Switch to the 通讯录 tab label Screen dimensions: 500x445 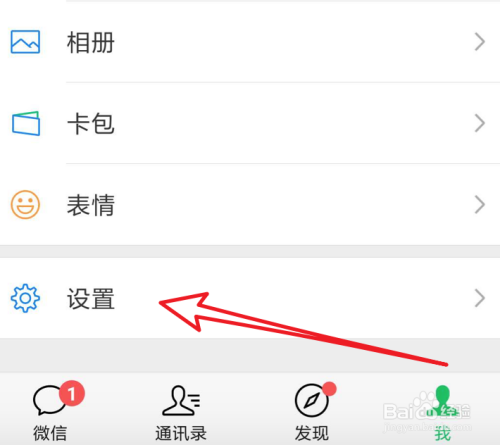(181, 433)
